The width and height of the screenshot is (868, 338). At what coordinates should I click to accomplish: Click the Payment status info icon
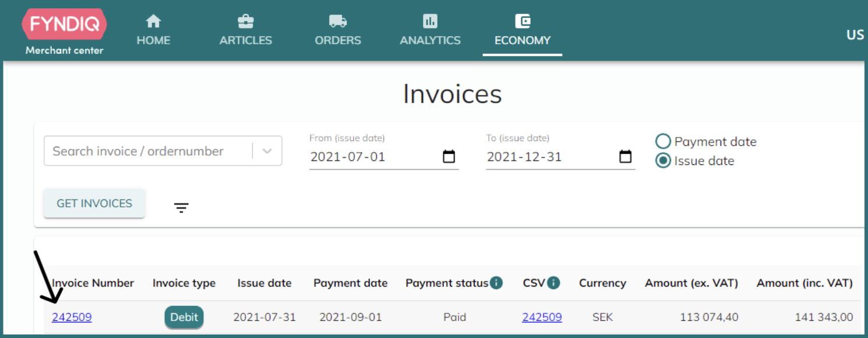[496, 283]
